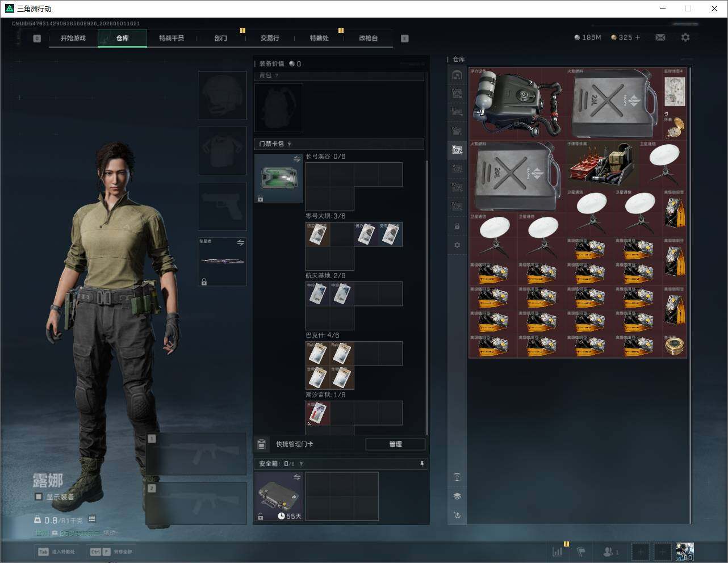Click the 管理 button

pyautogui.click(x=395, y=444)
